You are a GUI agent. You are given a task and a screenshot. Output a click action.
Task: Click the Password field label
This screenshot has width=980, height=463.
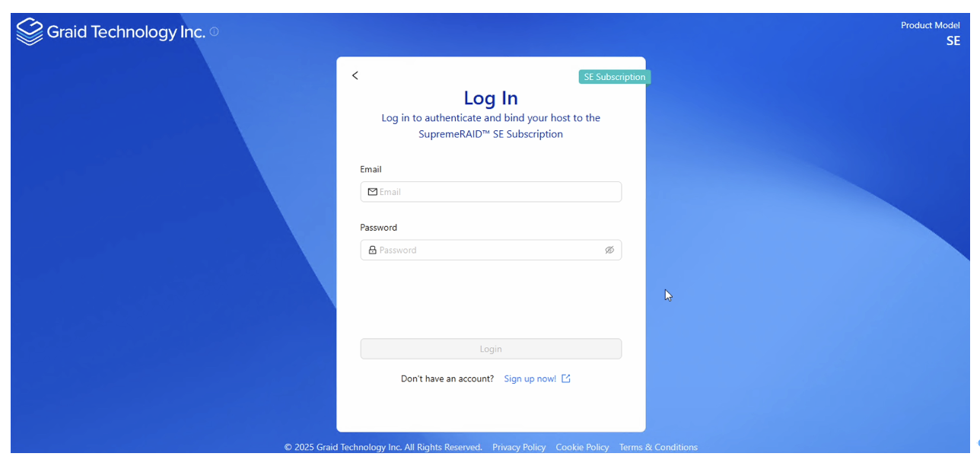[x=379, y=228]
